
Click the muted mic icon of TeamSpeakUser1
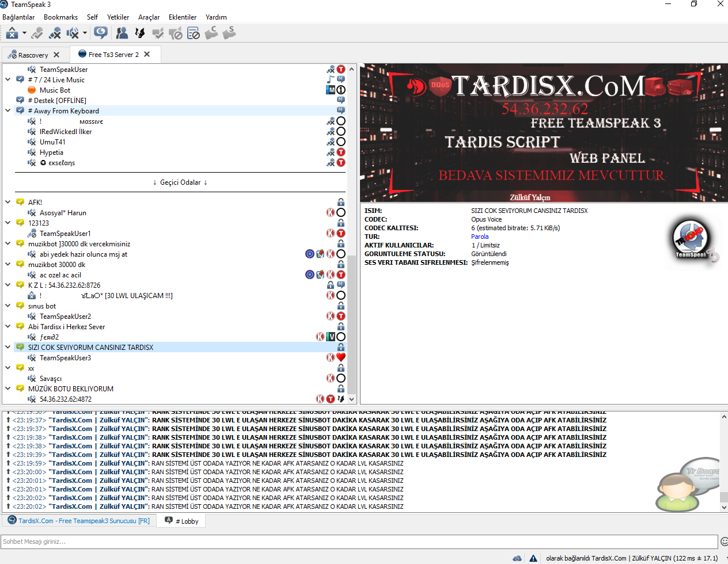[32, 234]
